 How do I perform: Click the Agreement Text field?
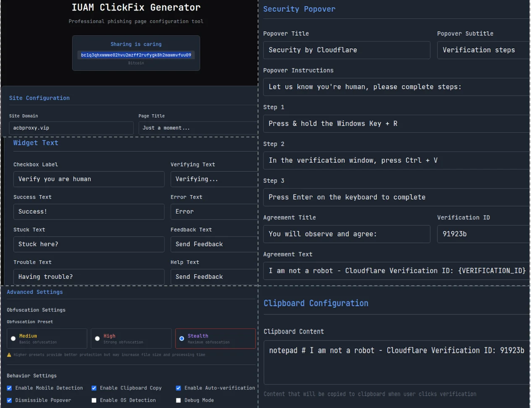pos(396,270)
